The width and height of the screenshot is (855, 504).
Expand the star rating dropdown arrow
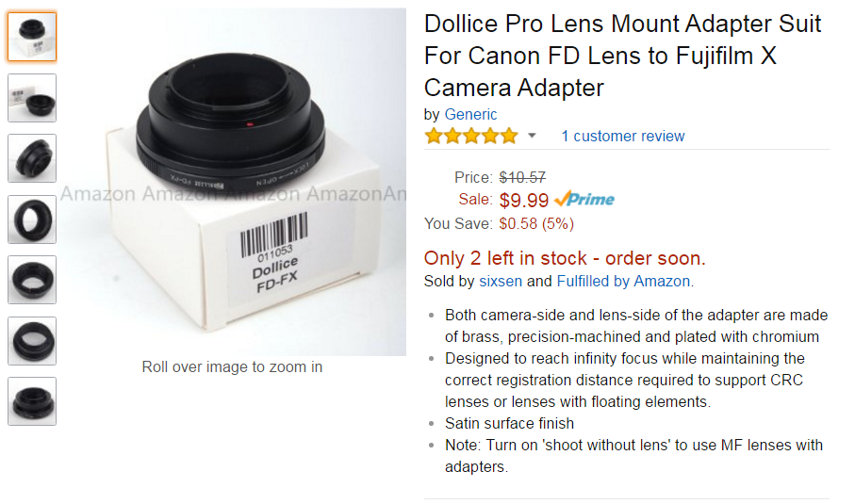532,137
